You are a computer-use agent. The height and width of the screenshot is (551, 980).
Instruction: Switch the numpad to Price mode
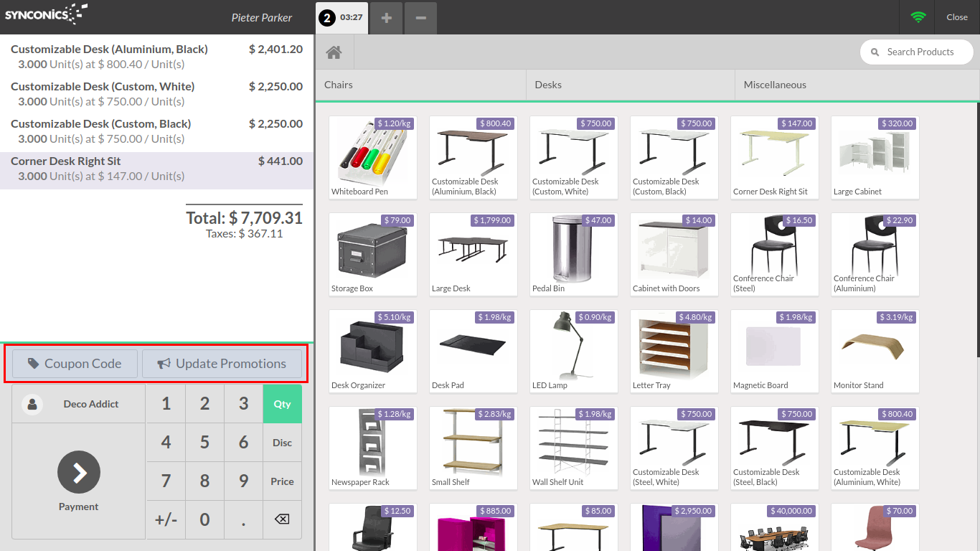pyautogui.click(x=282, y=481)
